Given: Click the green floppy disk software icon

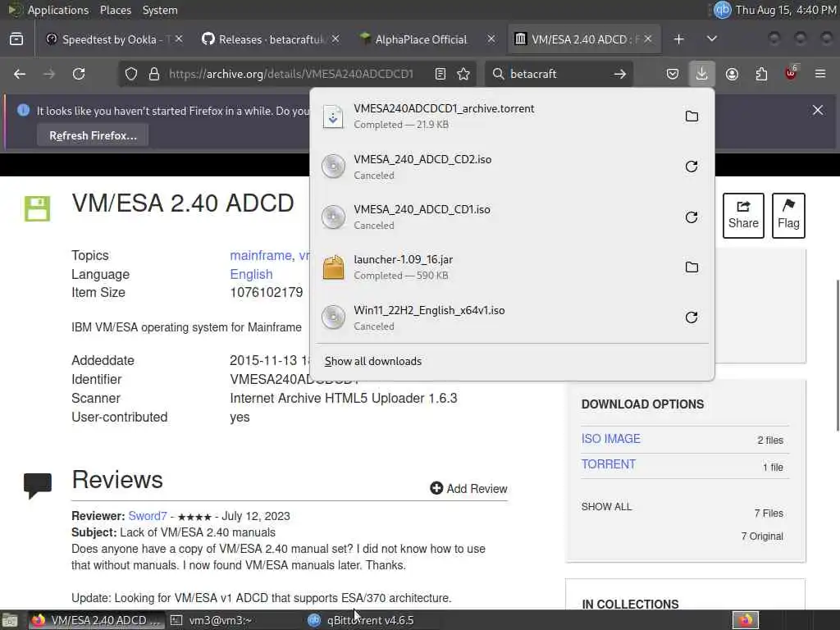Looking at the screenshot, I should tap(37, 208).
